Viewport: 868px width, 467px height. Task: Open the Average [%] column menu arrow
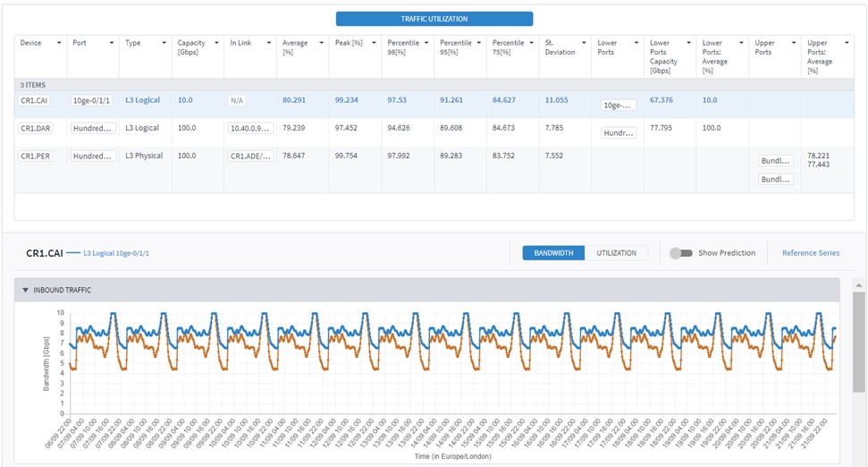point(322,43)
